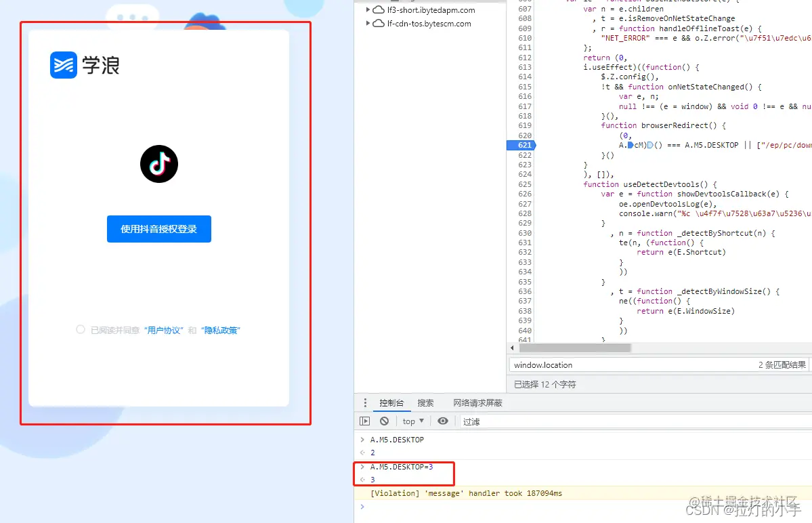Image resolution: width=812 pixels, height=523 pixels.
Task: Click the Violation message handler warning line
Action: [x=466, y=493]
